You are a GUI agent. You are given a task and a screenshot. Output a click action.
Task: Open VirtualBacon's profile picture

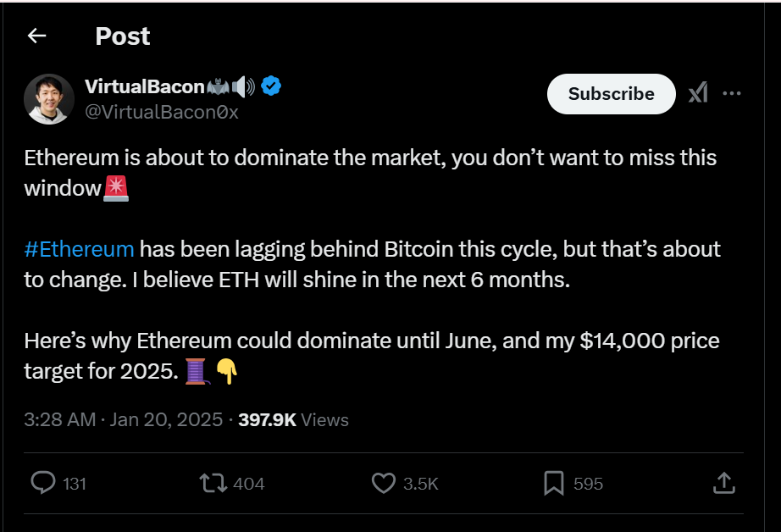[49, 99]
